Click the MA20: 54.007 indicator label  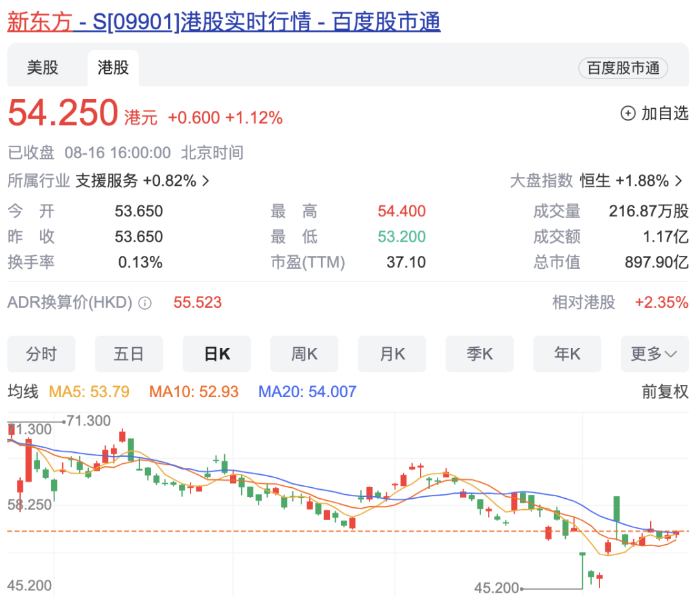coord(307,392)
